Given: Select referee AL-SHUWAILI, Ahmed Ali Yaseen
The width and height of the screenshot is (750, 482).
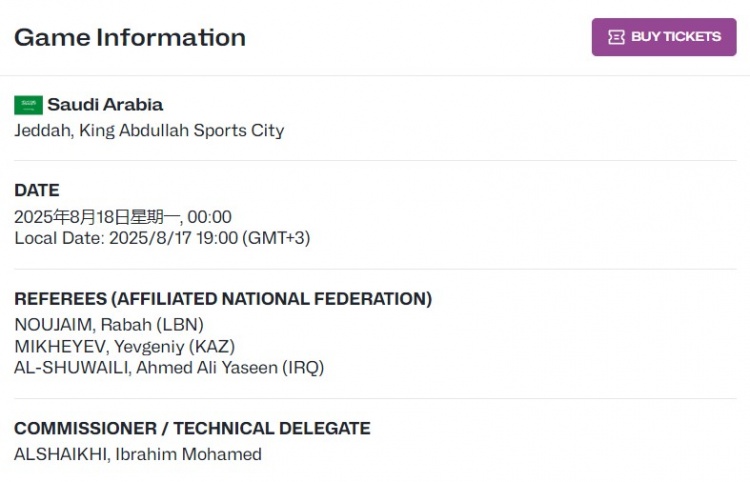Looking at the screenshot, I should click(145, 367).
